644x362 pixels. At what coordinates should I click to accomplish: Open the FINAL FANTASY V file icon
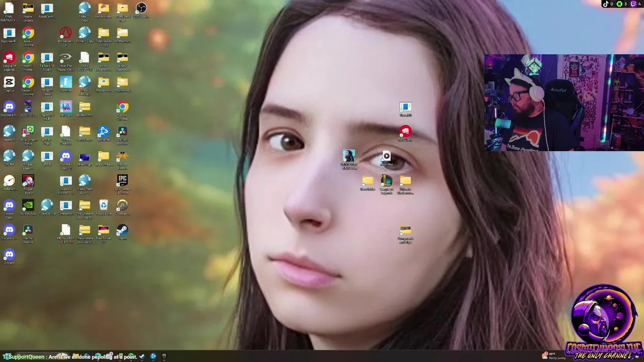(x=9, y=9)
